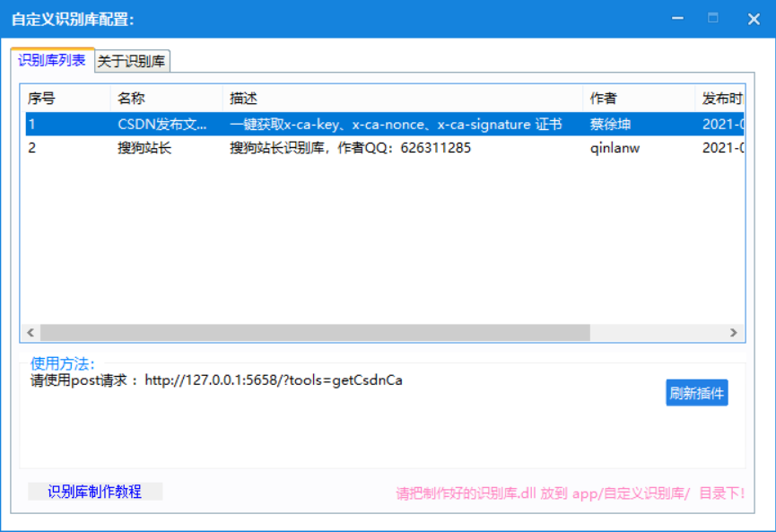Select the CSDN发布文... name cell
The height and width of the screenshot is (532, 776).
click(x=162, y=124)
